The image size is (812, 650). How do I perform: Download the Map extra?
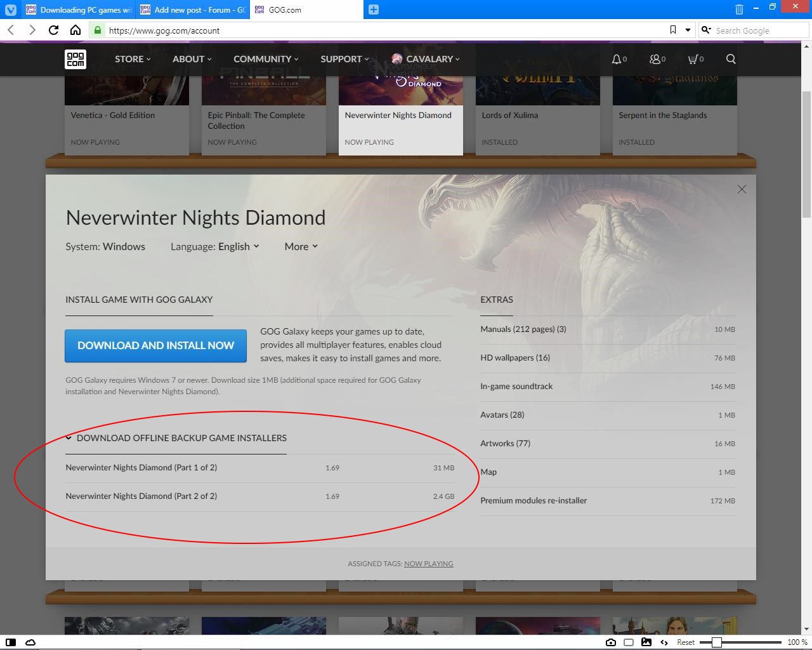pyautogui.click(x=608, y=472)
